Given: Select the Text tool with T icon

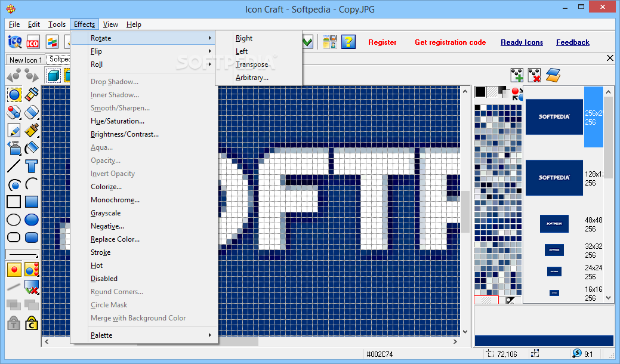Looking at the screenshot, I should pos(32,166).
